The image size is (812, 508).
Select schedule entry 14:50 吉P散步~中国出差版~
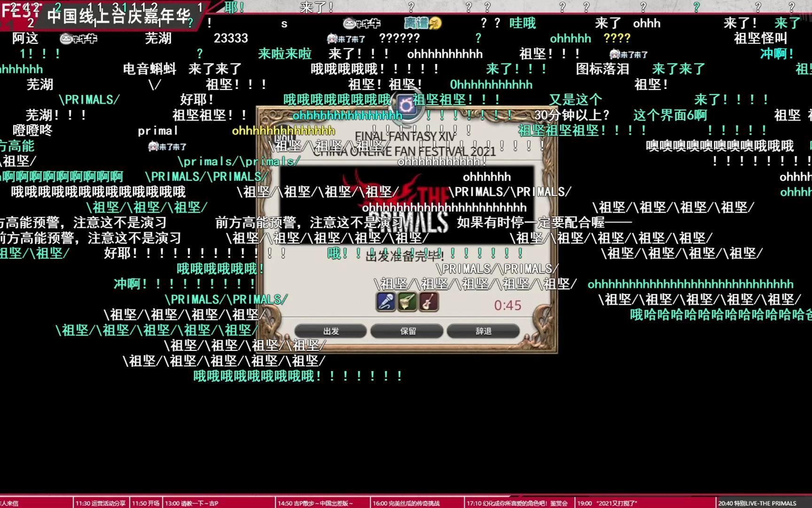click(x=315, y=503)
